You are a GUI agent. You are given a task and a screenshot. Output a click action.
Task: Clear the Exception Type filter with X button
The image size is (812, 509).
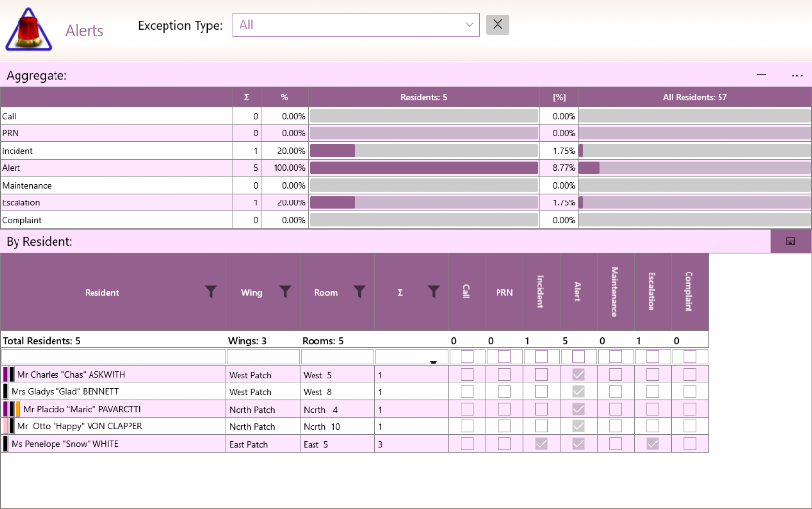pos(498,24)
